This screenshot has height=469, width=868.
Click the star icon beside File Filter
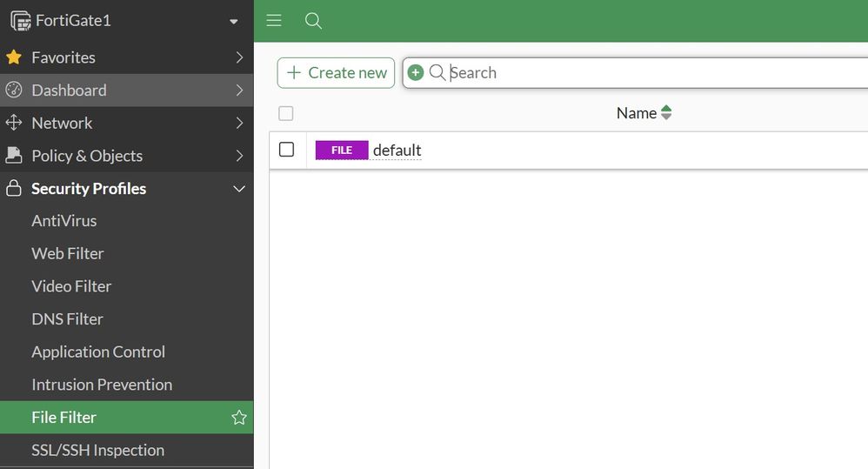coord(239,418)
